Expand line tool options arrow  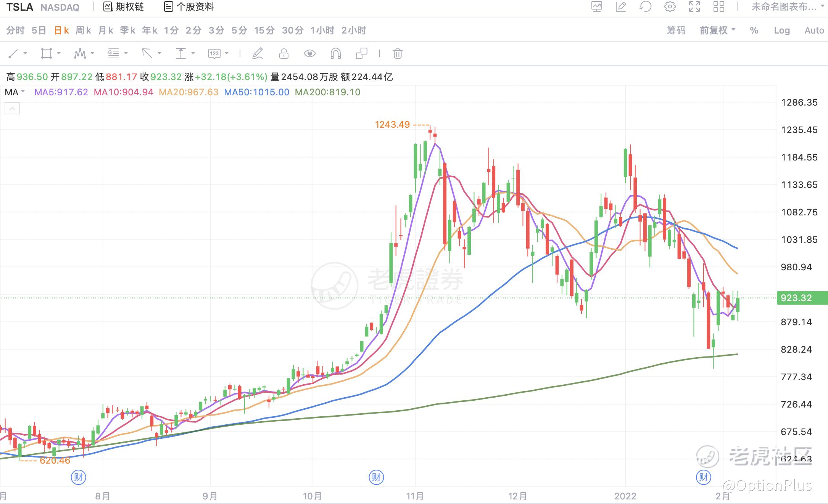(x=25, y=53)
